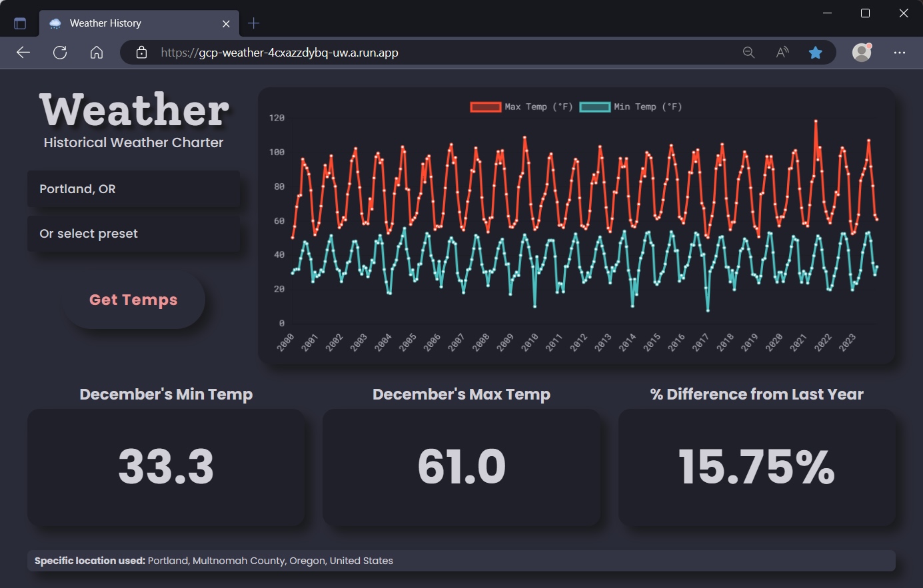The image size is (923, 588).
Task: Click the address bar URL
Action: [279, 53]
